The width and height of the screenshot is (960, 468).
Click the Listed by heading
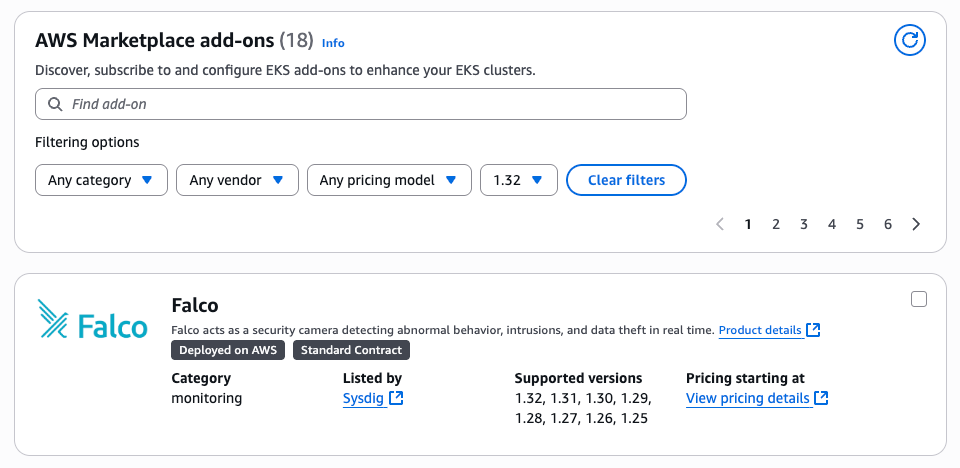click(x=372, y=378)
